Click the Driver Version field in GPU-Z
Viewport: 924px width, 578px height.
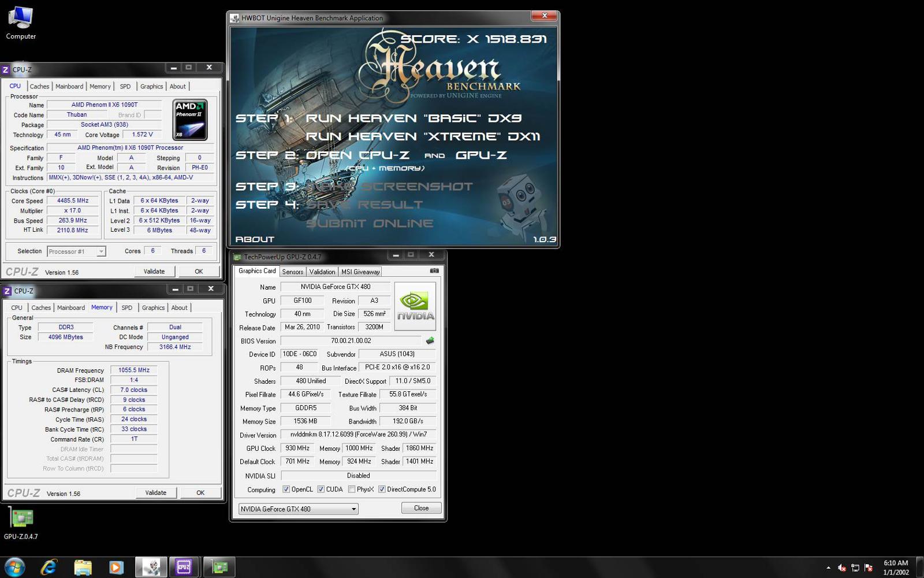358,434
